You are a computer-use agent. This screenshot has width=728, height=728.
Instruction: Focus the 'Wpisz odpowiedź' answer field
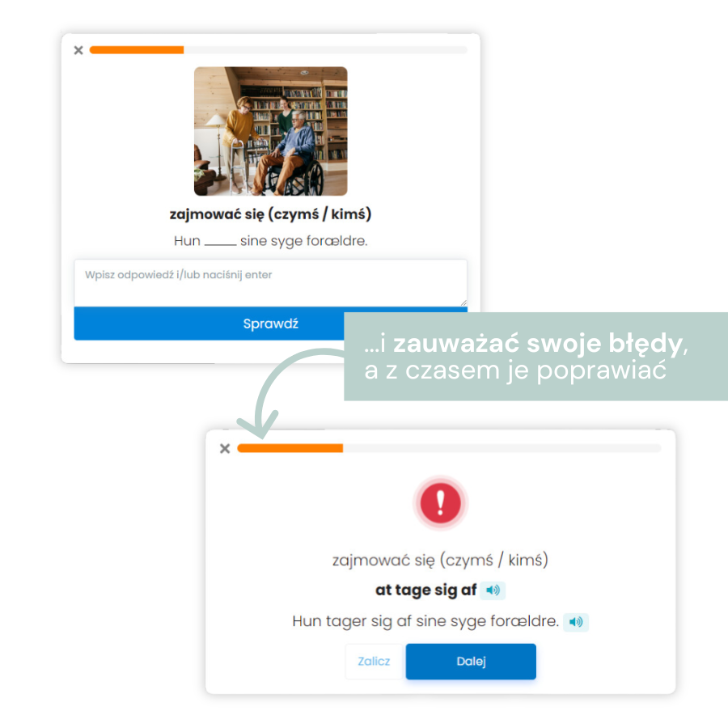coord(270,283)
